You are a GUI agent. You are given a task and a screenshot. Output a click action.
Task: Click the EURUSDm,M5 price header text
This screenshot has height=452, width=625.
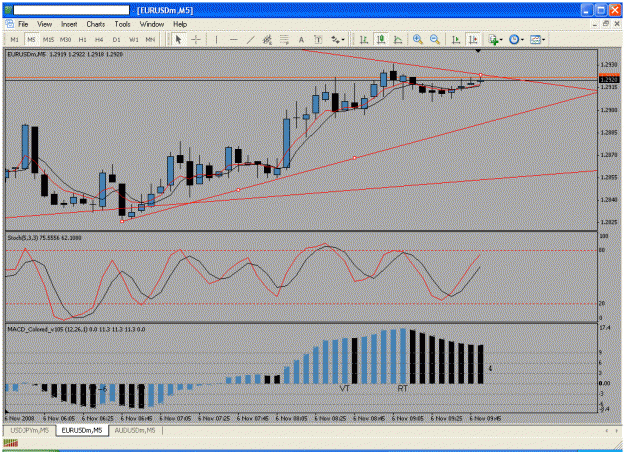65,54
